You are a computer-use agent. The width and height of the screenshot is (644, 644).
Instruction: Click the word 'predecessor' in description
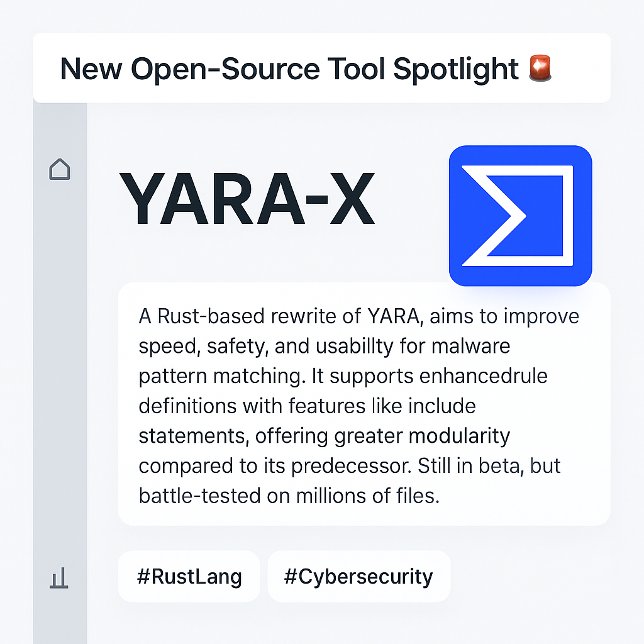click(351, 466)
